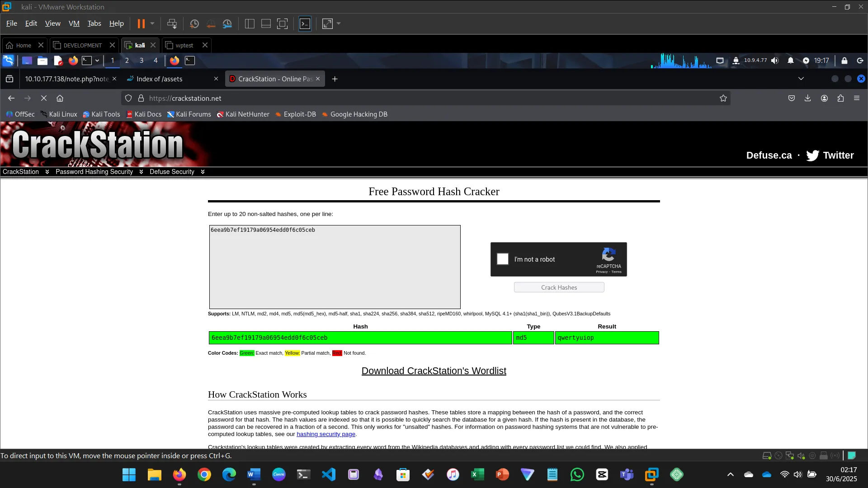Pause the virtual machine
The height and width of the screenshot is (488, 868).
tap(141, 24)
